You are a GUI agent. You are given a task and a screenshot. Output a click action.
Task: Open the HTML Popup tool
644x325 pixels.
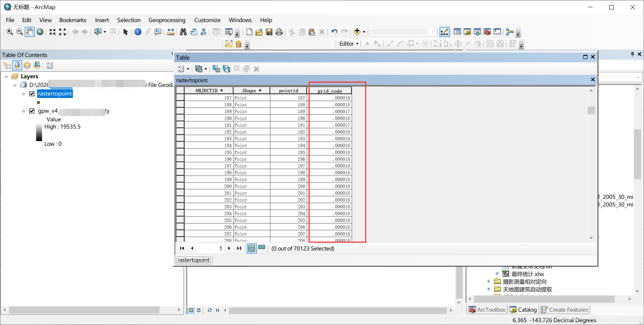click(x=158, y=32)
